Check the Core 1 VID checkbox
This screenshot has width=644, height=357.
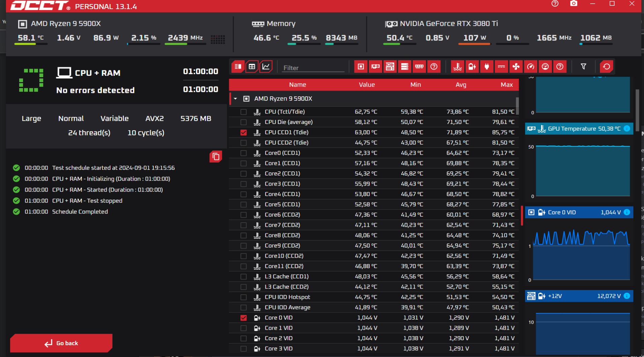coord(243,328)
